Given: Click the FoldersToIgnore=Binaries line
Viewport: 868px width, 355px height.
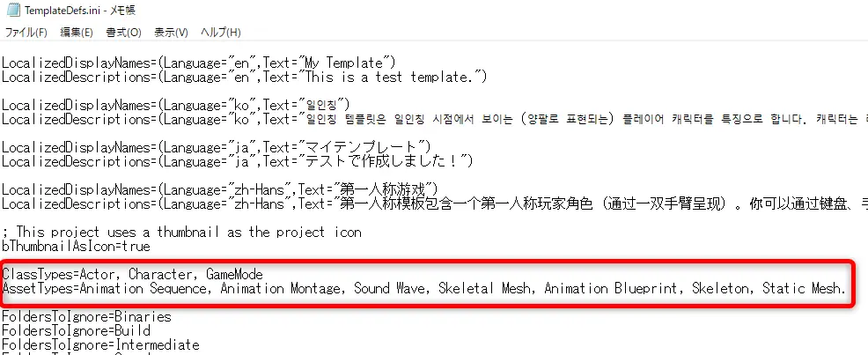Looking at the screenshot, I should (86, 317).
